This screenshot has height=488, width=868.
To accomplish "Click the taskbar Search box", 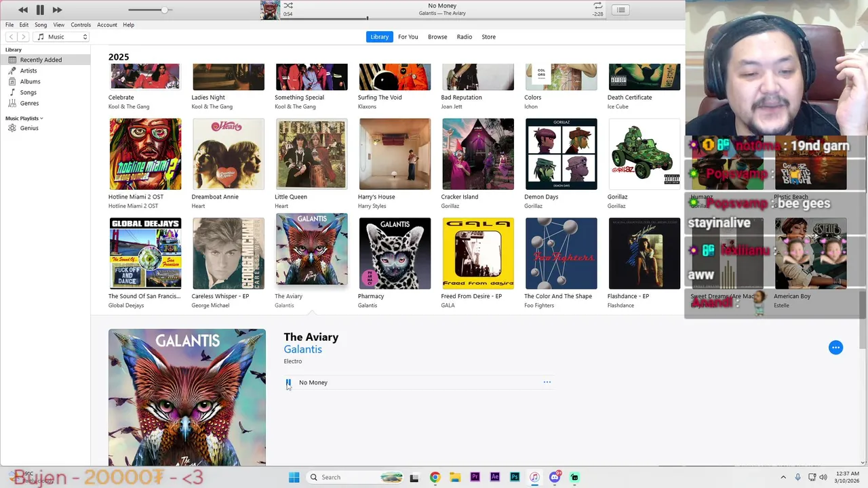I will tap(355, 477).
